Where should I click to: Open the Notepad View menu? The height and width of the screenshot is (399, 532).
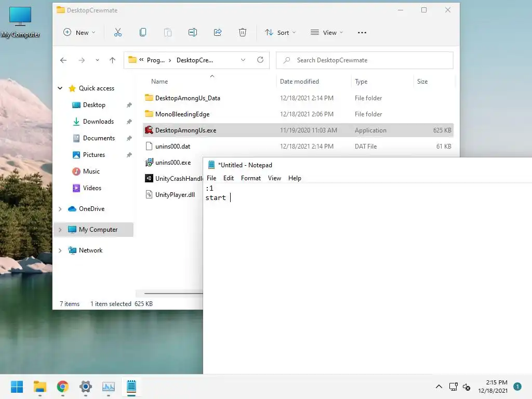click(274, 178)
